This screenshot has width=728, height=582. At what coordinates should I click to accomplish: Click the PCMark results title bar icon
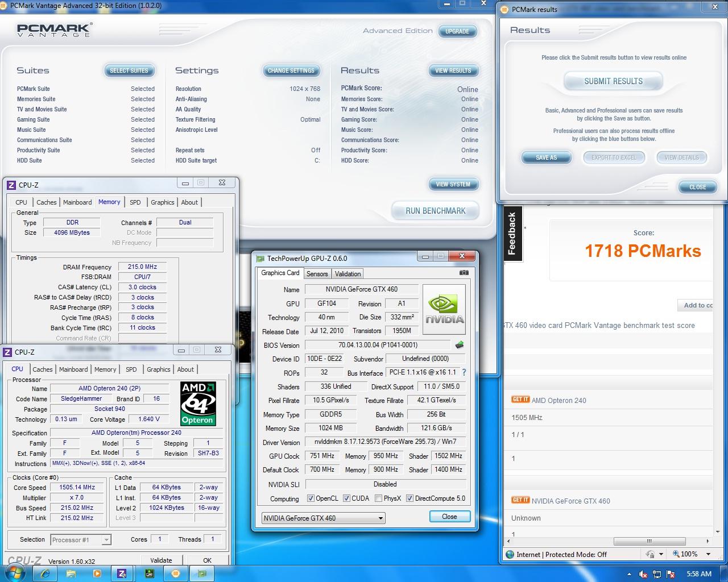click(x=504, y=9)
